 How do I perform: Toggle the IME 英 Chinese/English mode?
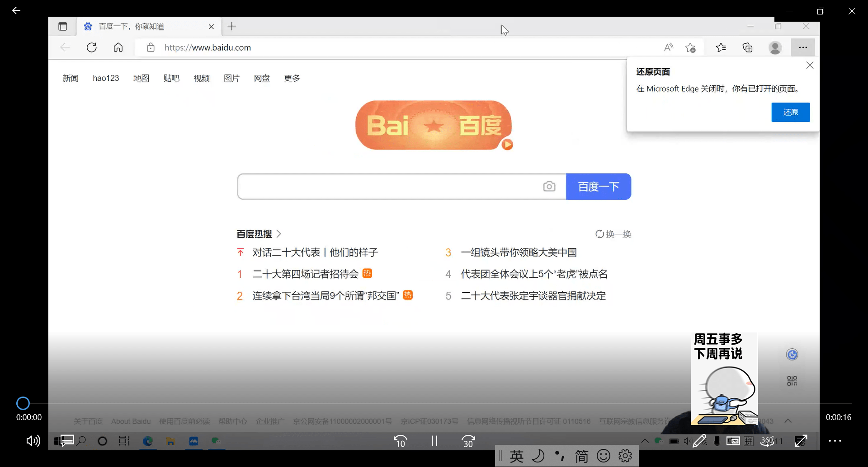(x=517, y=456)
